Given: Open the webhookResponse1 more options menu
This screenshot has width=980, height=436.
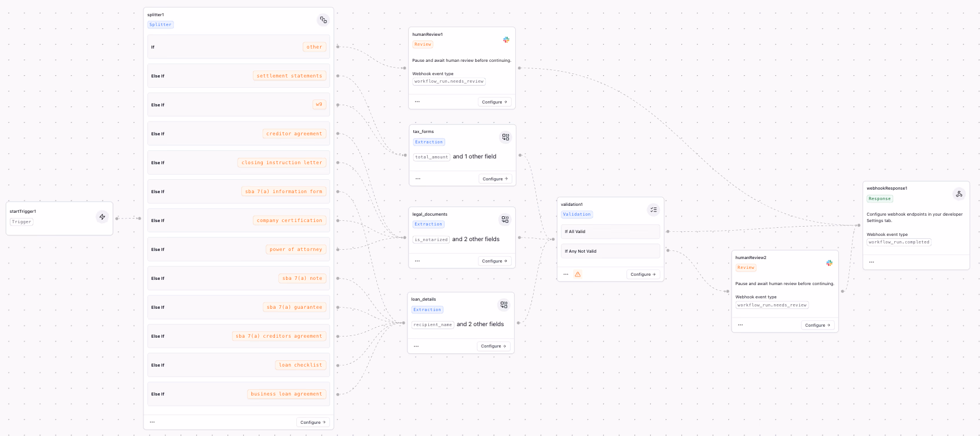Looking at the screenshot, I should pos(871,262).
